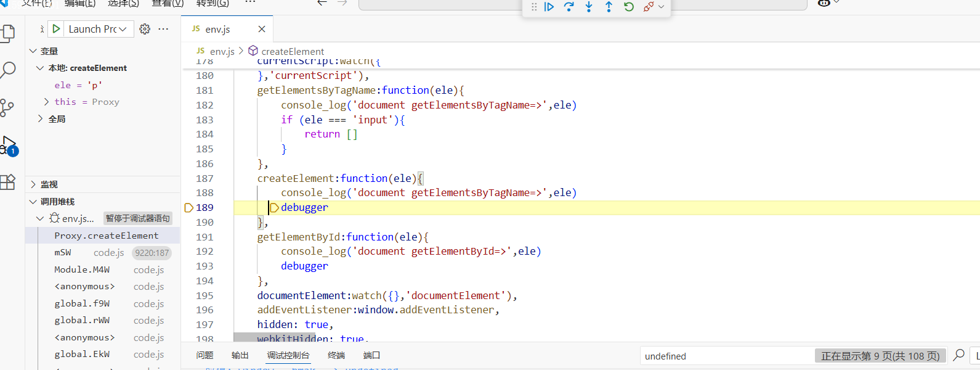Expand the 'this = Proxy' variable
Screen dimensions: 980x370
[x=47, y=102]
